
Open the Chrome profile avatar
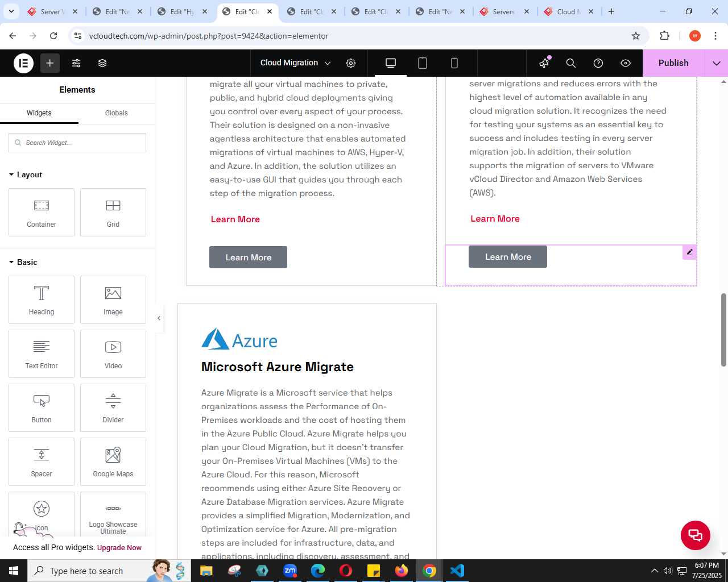point(695,36)
